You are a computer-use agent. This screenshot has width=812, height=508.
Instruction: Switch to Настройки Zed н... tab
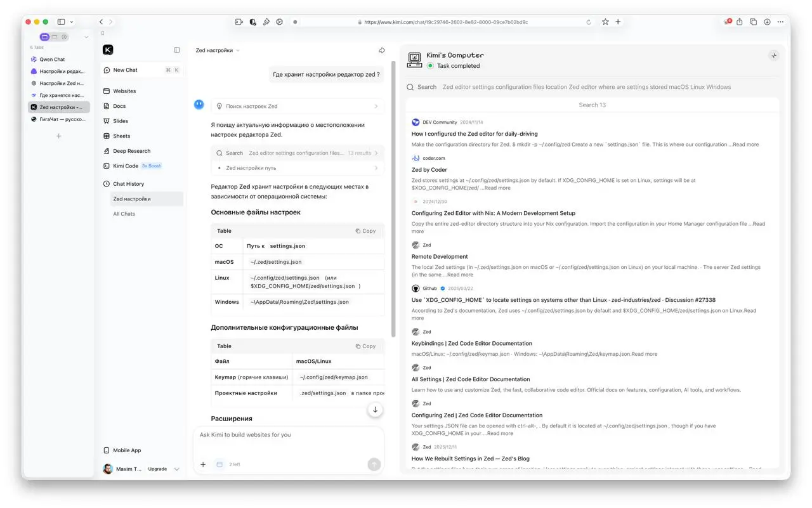tap(59, 83)
